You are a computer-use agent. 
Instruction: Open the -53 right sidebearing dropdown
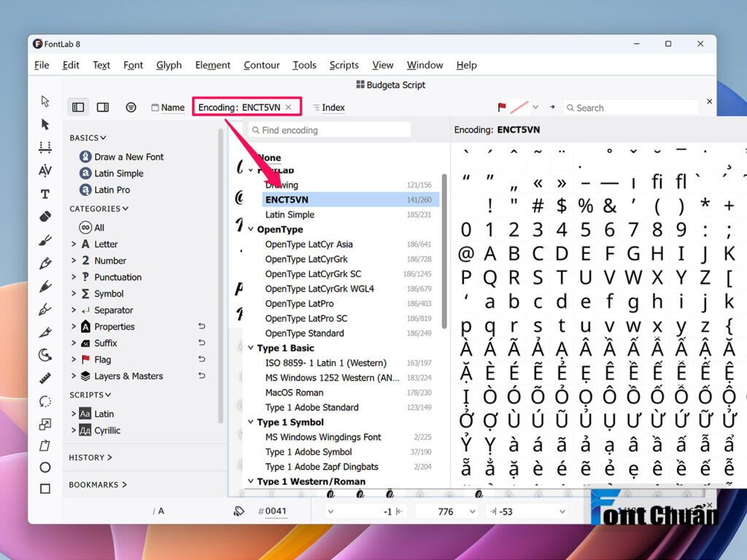(562, 511)
